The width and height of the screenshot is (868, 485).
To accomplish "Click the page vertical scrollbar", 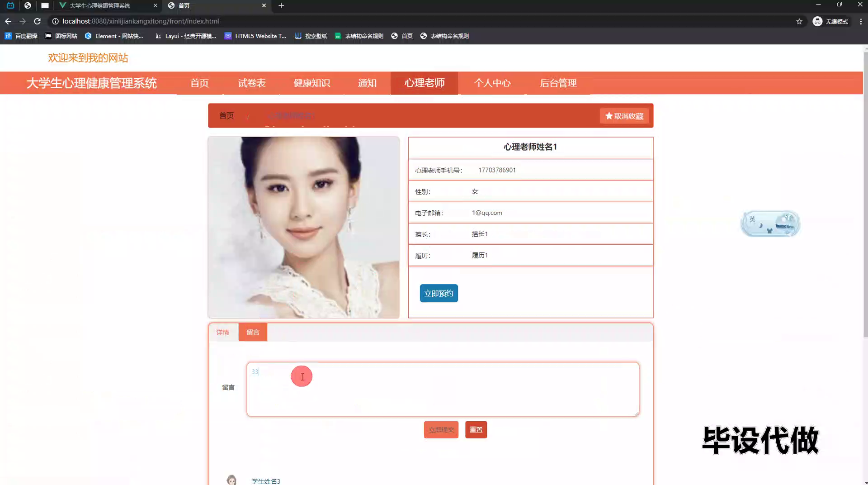I will pyautogui.click(x=865, y=195).
